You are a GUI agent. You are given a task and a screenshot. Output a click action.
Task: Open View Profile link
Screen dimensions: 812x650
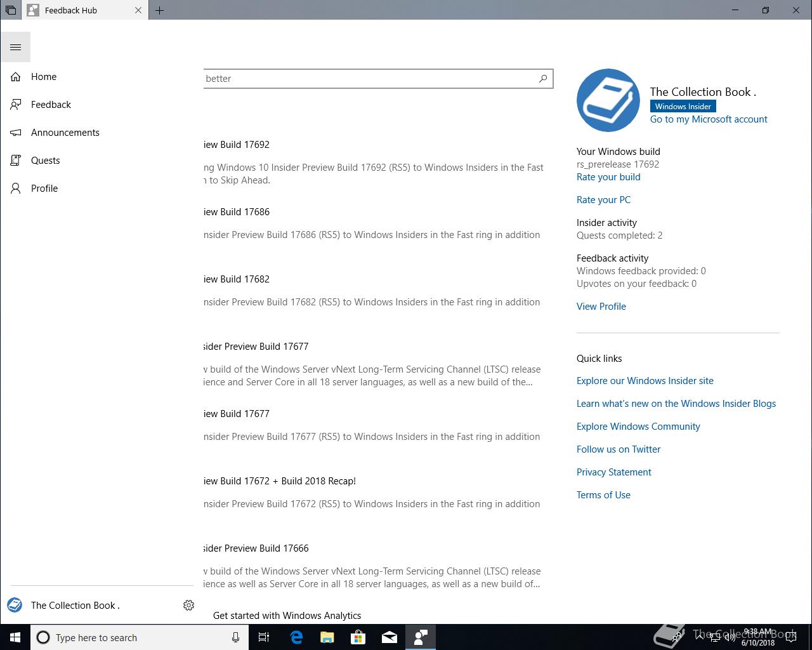[601, 307]
